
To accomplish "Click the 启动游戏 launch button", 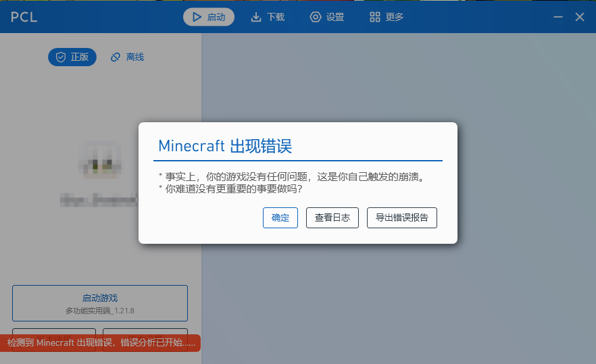I will pos(100,303).
